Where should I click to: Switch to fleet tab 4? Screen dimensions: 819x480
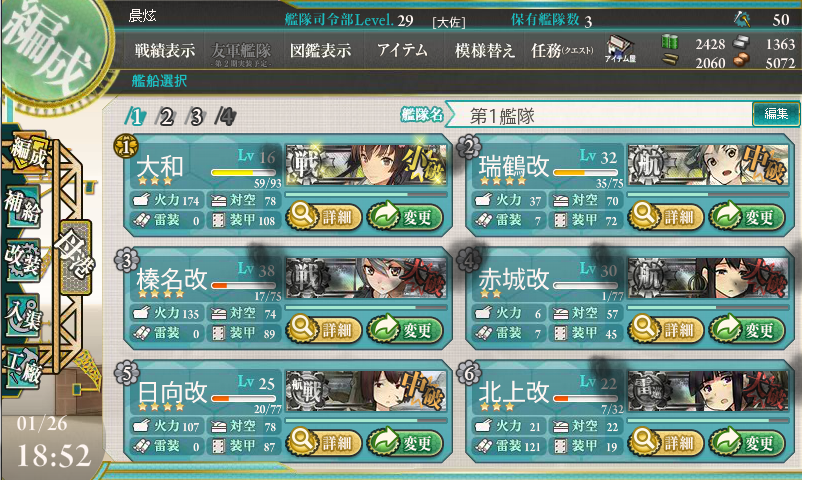click(226, 116)
